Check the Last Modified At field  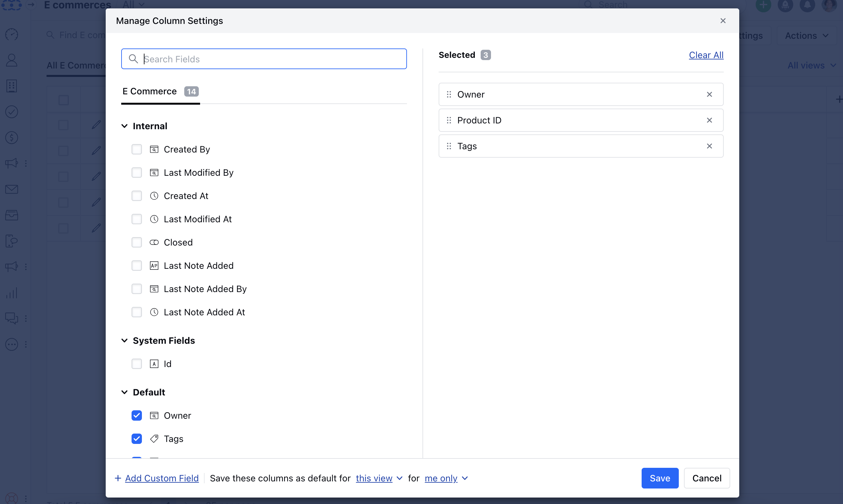point(137,219)
